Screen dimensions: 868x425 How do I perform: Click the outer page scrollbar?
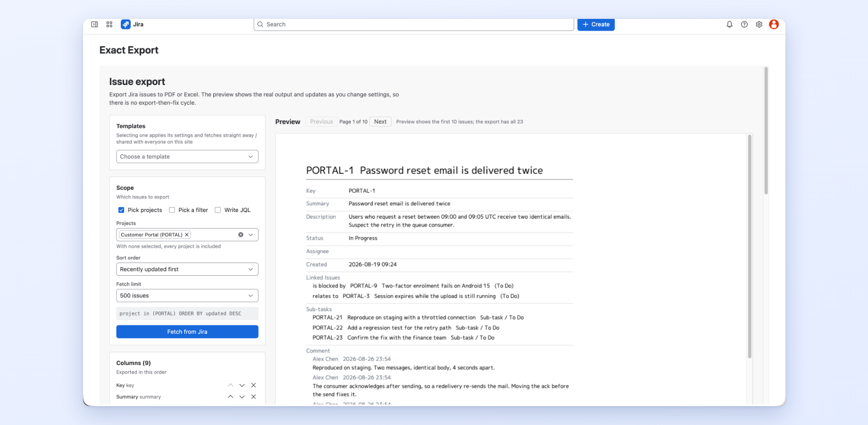(766, 130)
